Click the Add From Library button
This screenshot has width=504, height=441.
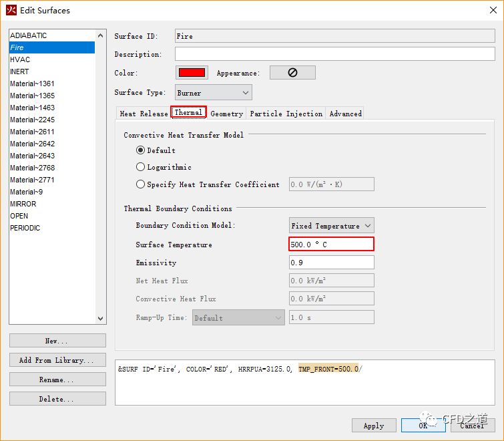[57, 360]
